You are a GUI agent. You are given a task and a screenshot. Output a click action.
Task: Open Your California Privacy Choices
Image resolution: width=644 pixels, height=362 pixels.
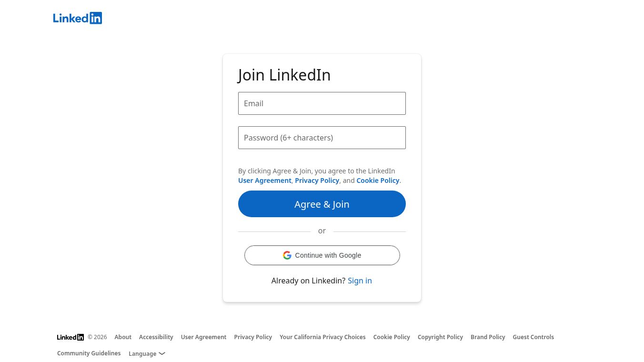coord(322,337)
